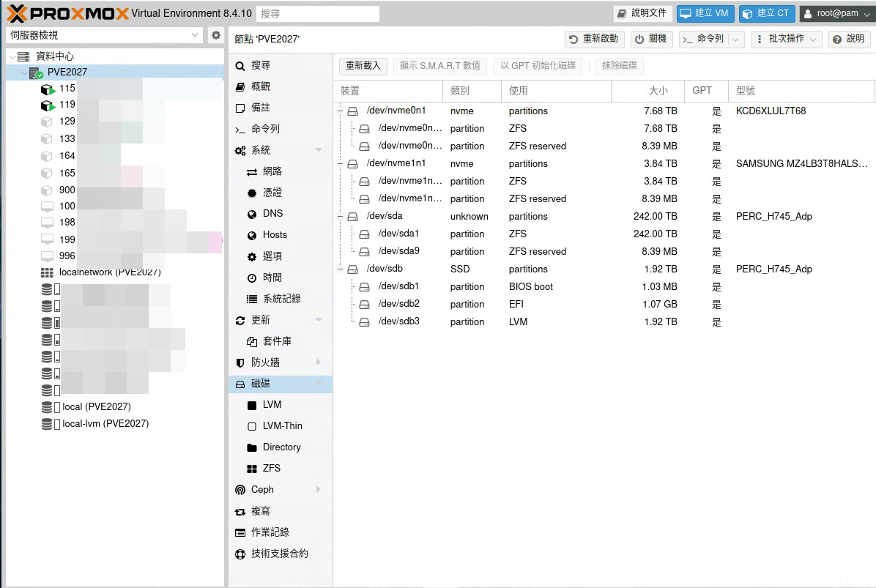This screenshot has width=876, height=588.
Task: Click the Ceph icon in the node menu
Action: [x=240, y=490]
